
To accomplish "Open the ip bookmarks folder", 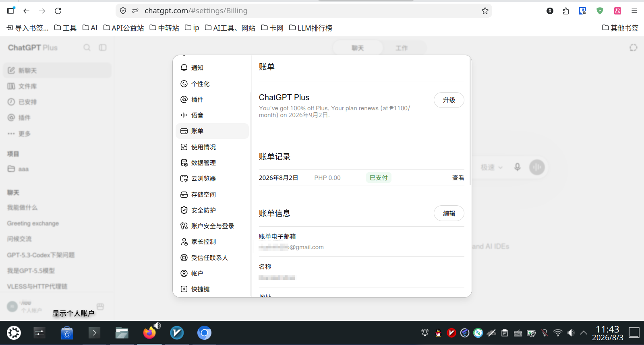I will 192,28.
